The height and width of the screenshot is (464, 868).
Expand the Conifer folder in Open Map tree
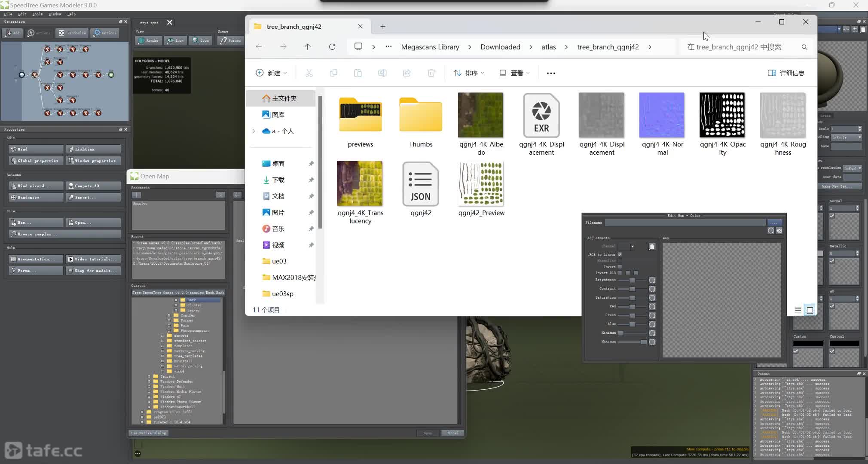point(169,315)
